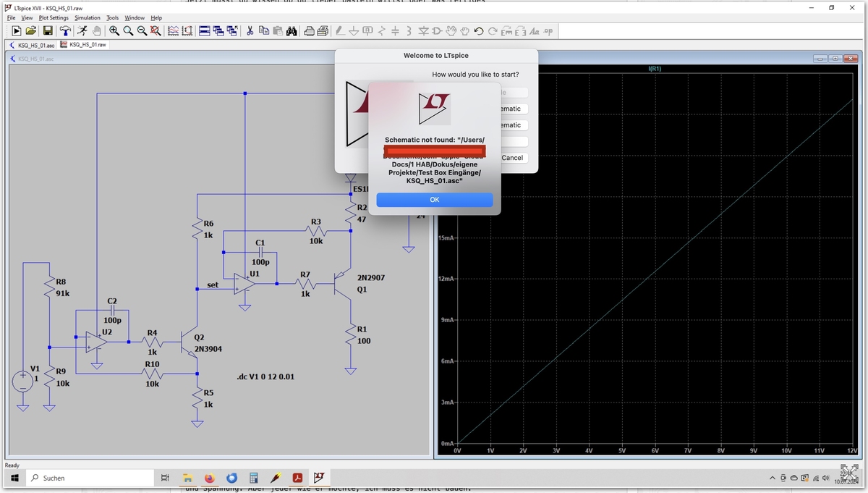Viewport: 868px width, 493px height.
Task: Click the Zoom to Fit crossed magnifier icon
Action: 156,31
